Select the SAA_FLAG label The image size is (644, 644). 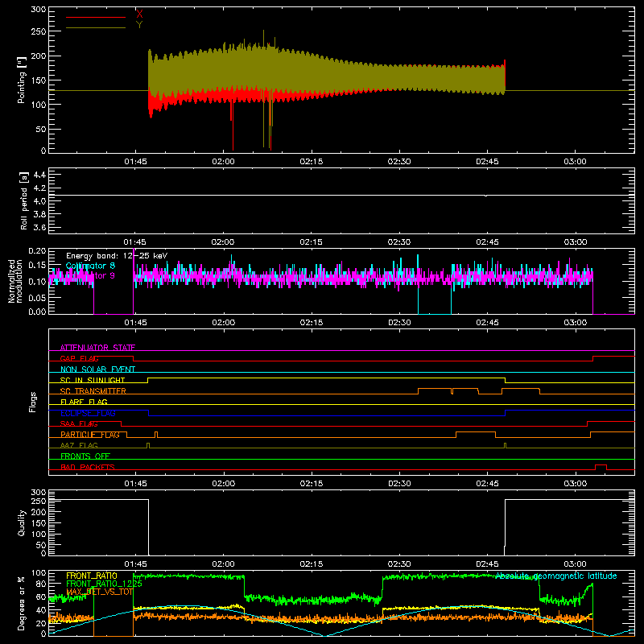79,424
